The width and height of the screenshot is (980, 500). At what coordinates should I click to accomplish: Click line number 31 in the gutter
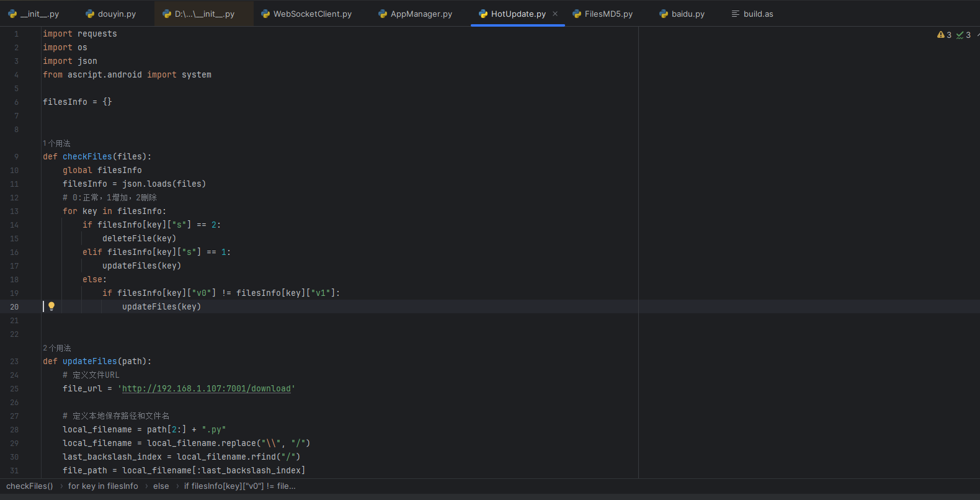pos(14,470)
